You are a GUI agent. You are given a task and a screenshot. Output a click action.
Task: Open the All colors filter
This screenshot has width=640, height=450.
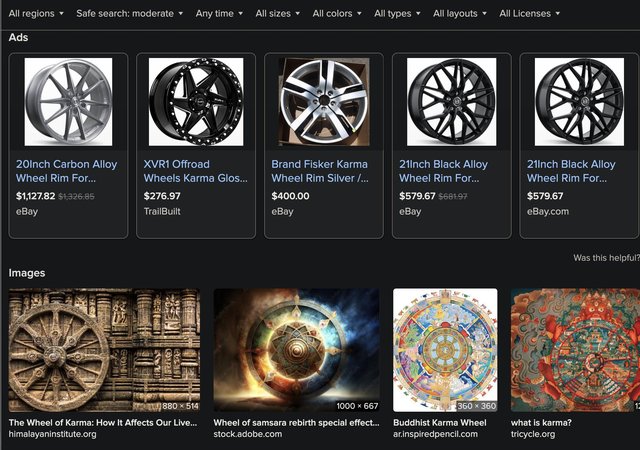(337, 13)
